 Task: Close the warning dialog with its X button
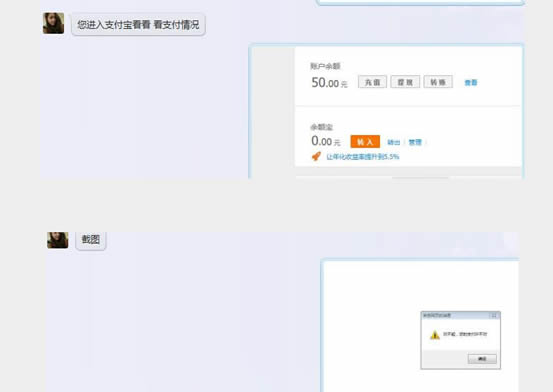tap(494, 315)
